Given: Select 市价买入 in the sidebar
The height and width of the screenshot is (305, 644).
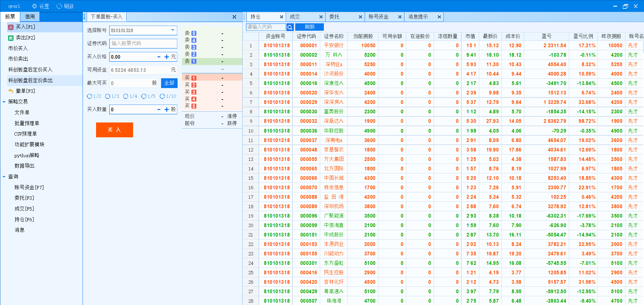Looking at the screenshot, I should pos(18,49).
